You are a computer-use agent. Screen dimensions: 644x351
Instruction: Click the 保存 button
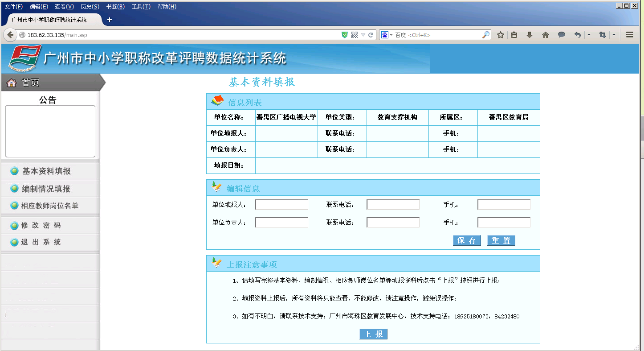click(x=467, y=240)
